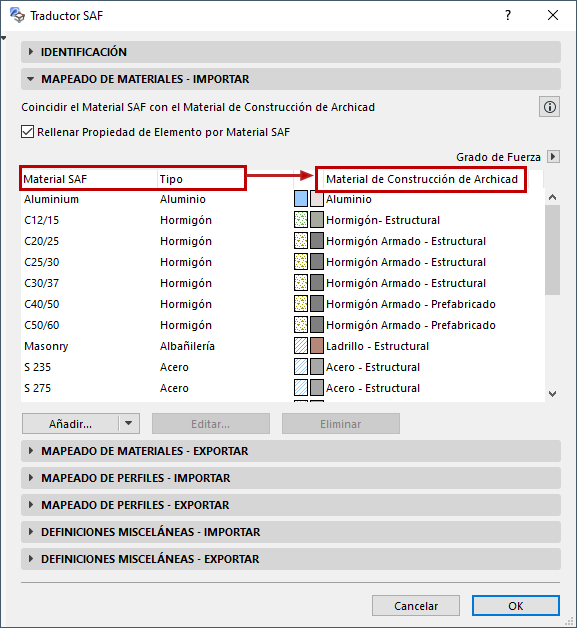Select the C20/25 material row
The height and width of the screenshot is (628, 577).
coord(283,241)
